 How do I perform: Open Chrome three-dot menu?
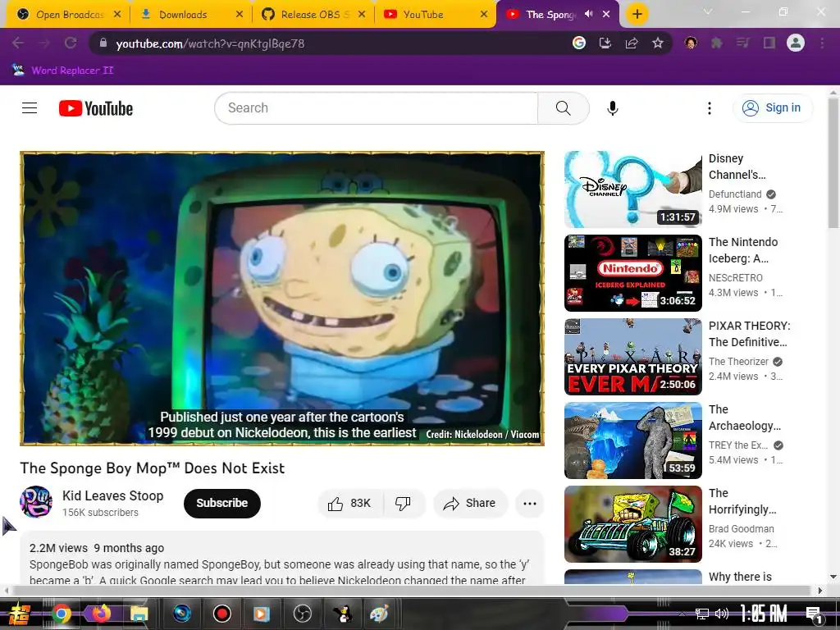click(822, 43)
